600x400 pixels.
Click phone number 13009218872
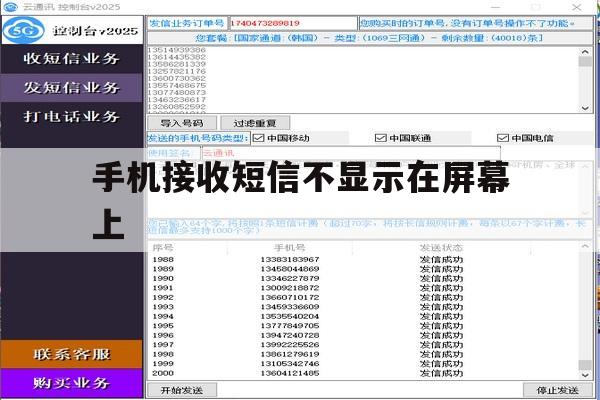[x=290, y=288]
